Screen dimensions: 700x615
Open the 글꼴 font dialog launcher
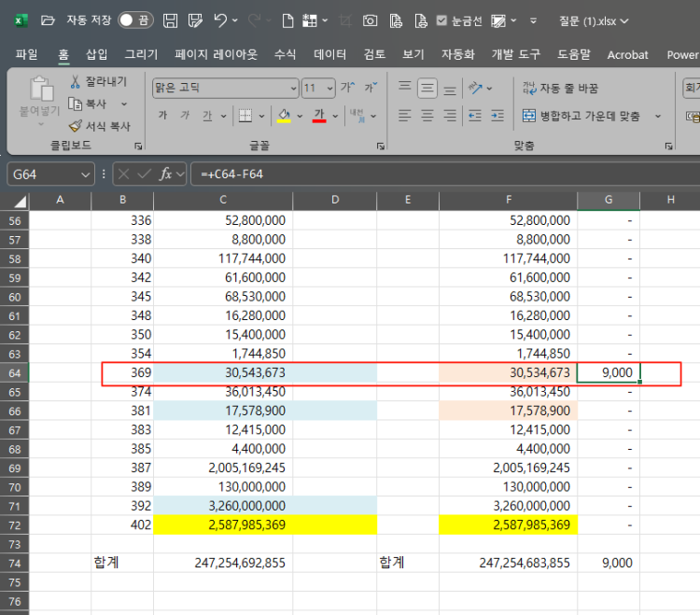[381, 146]
